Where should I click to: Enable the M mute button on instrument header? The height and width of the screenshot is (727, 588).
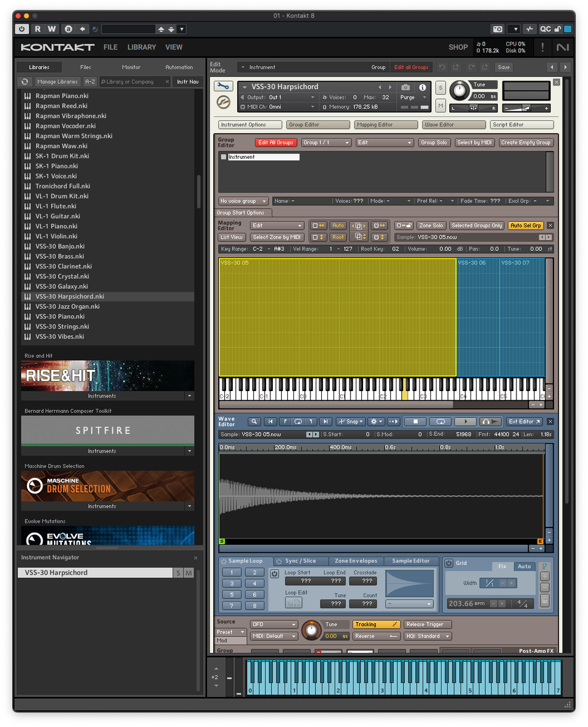point(441,106)
